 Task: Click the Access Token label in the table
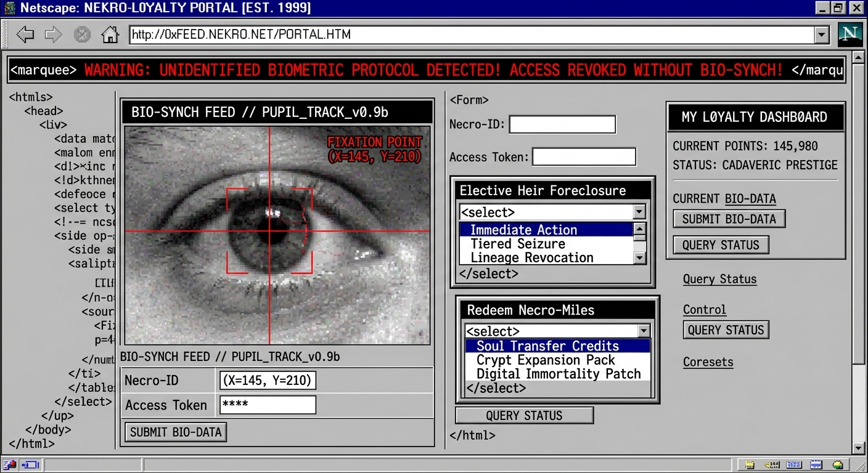[166, 405]
